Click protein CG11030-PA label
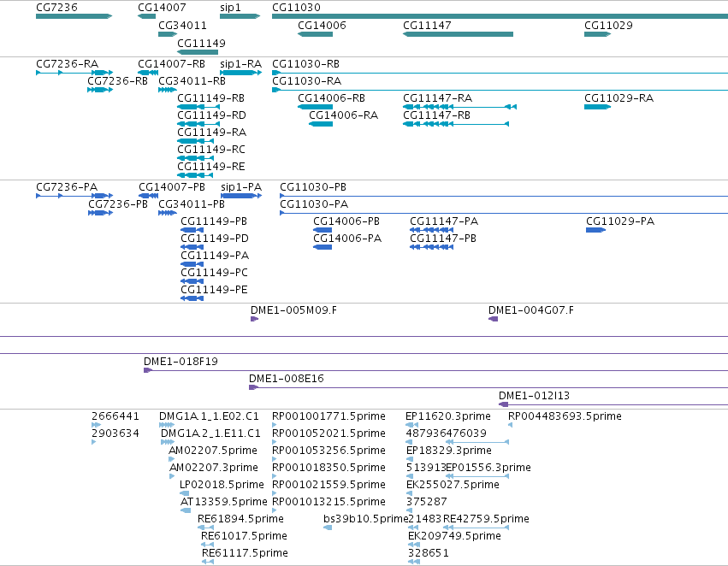728x566 pixels. (x=314, y=204)
